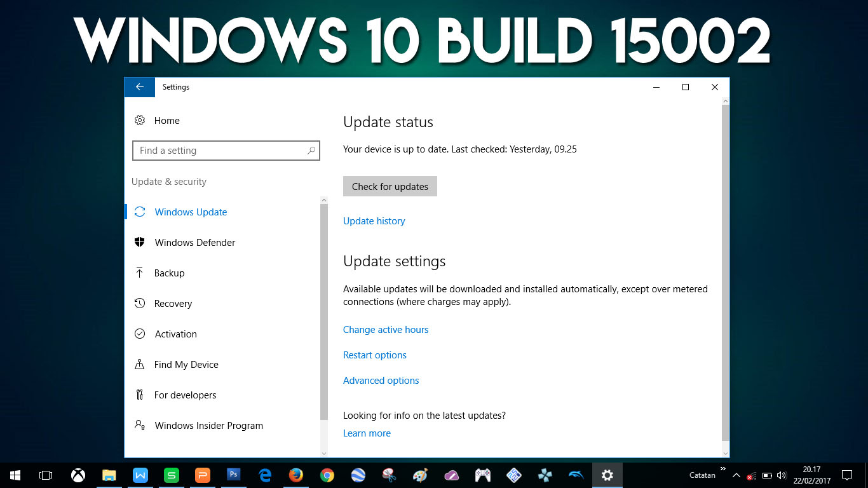The image size is (868, 488).
Task: Open Paint from the taskbar
Action: [x=421, y=475]
